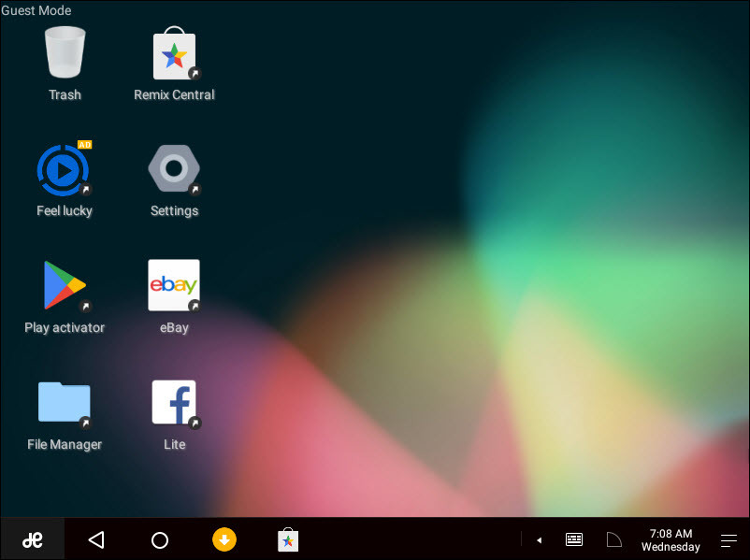Open File Manager folder shortcut
This screenshot has height=560, width=750.
(x=65, y=403)
